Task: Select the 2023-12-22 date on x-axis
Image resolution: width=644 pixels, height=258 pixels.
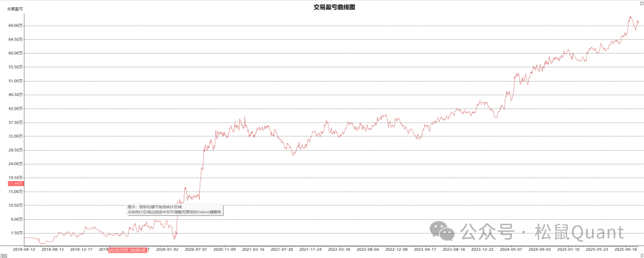Action: pyautogui.click(x=482, y=250)
